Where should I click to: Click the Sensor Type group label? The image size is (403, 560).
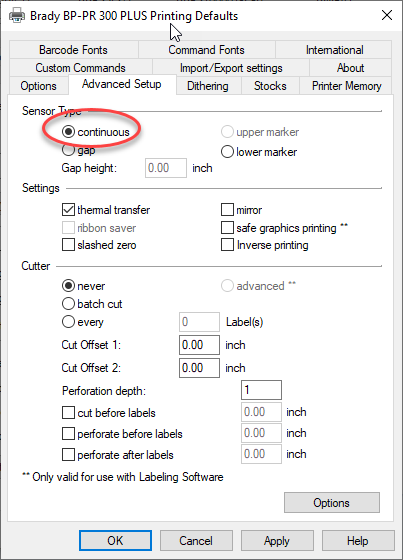(52, 111)
